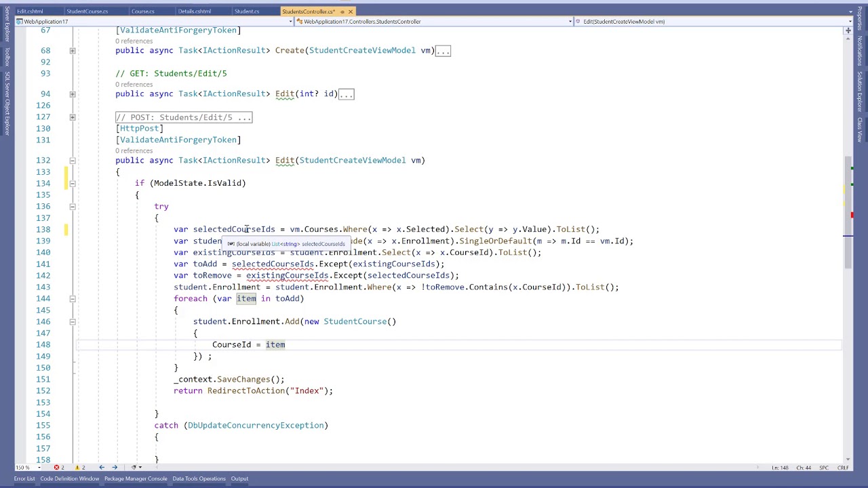Click the red error count indicator
Image resolution: width=868 pixels, height=488 pixels.
pos(60,467)
